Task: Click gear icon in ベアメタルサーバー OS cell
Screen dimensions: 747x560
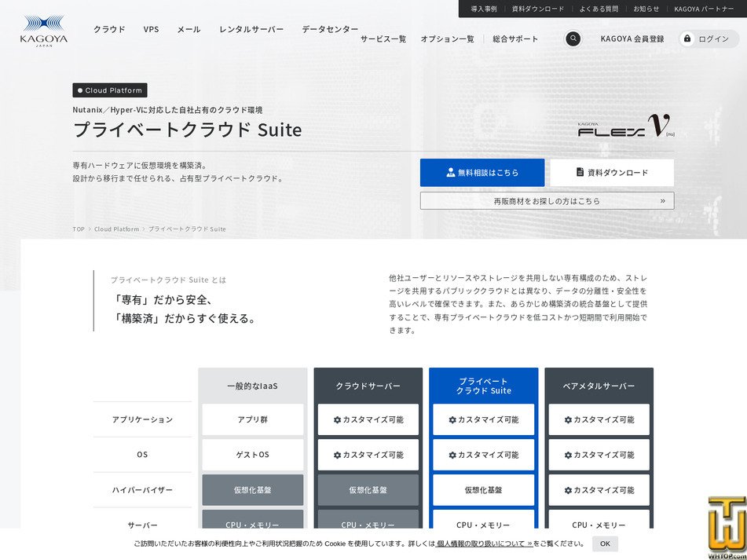Action: [568, 456]
